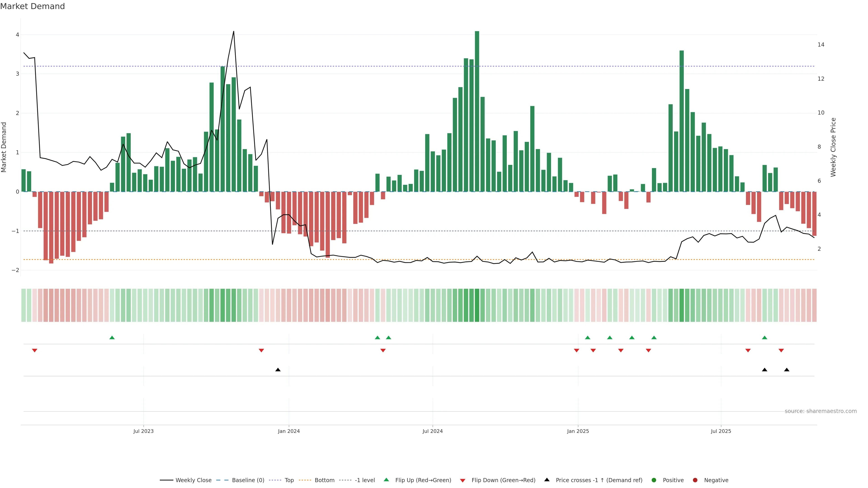This screenshot has width=868, height=488.
Task: Click the green Positive legend circle
Action: coord(654,480)
